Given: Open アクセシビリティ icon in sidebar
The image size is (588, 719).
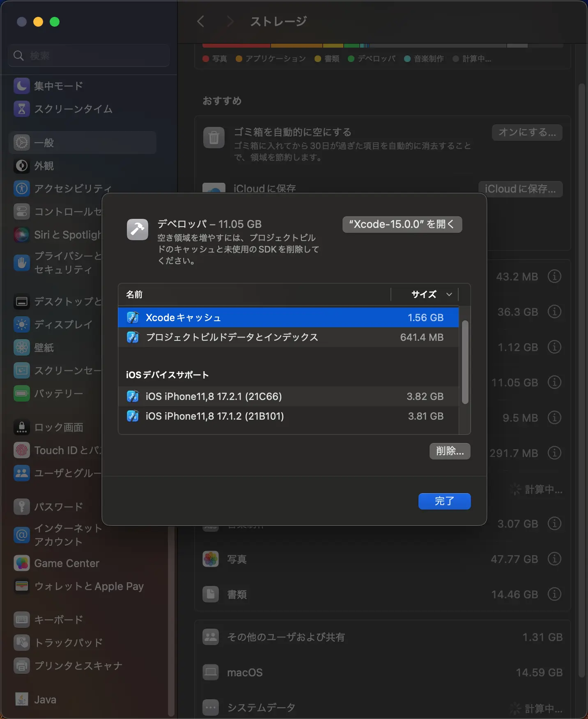Looking at the screenshot, I should (x=22, y=188).
